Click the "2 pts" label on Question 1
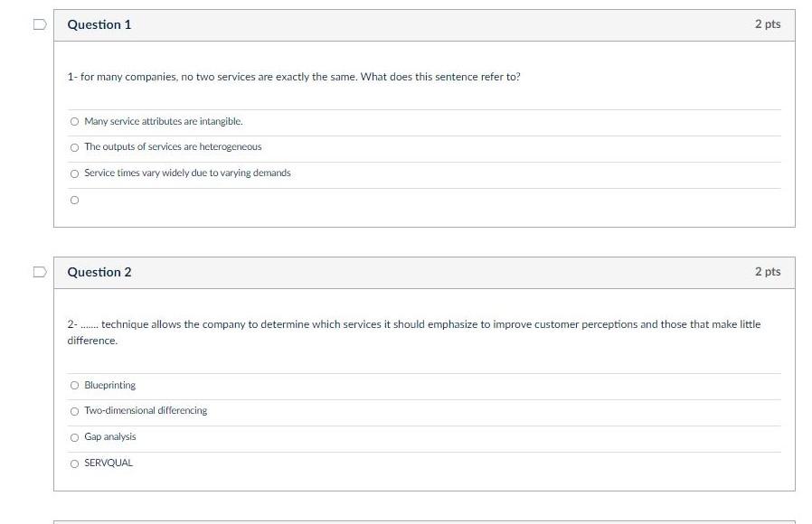Image resolution: width=812 pixels, height=524 pixels. tap(766, 24)
